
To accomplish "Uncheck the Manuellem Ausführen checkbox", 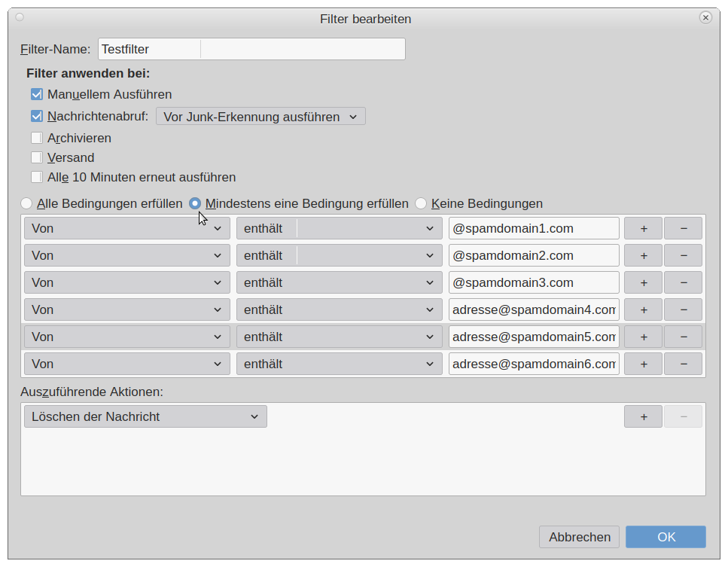I will tap(36, 95).
